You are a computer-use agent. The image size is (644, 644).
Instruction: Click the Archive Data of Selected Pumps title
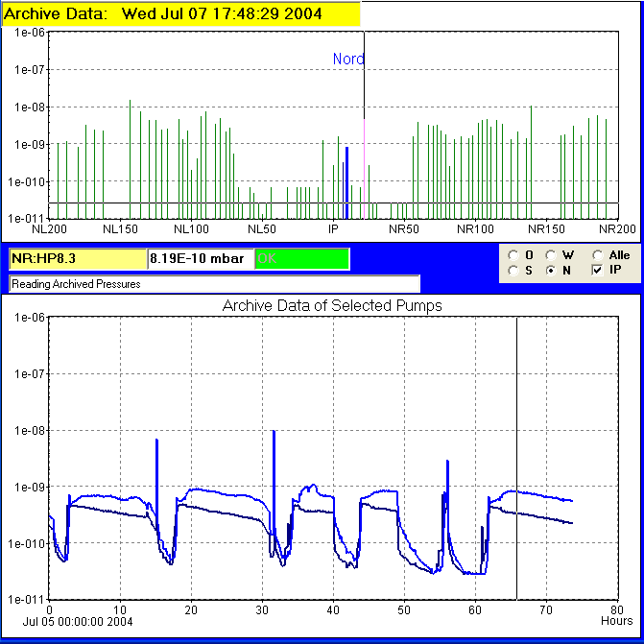point(332,305)
